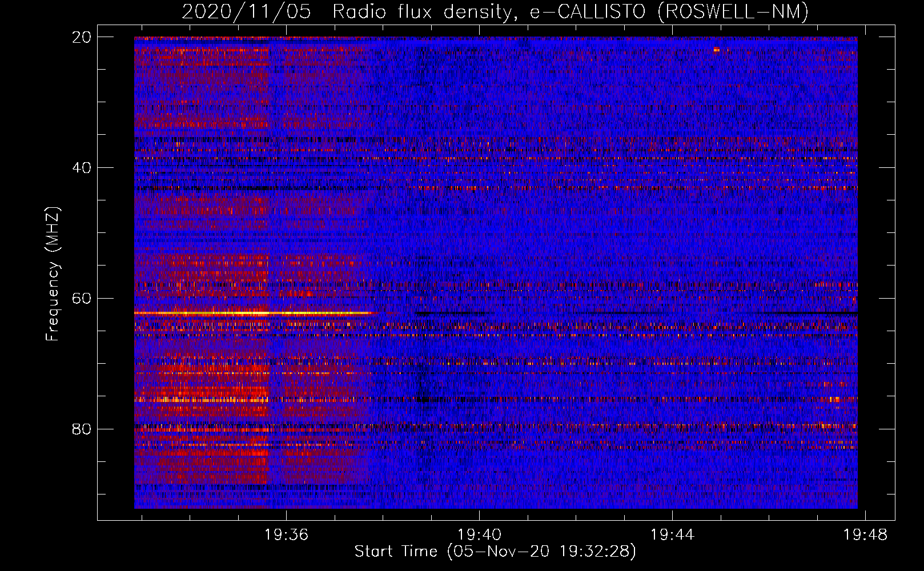Image resolution: width=924 pixels, height=571 pixels.
Task: Click the '40' frequency tick label
Action: [x=81, y=168]
